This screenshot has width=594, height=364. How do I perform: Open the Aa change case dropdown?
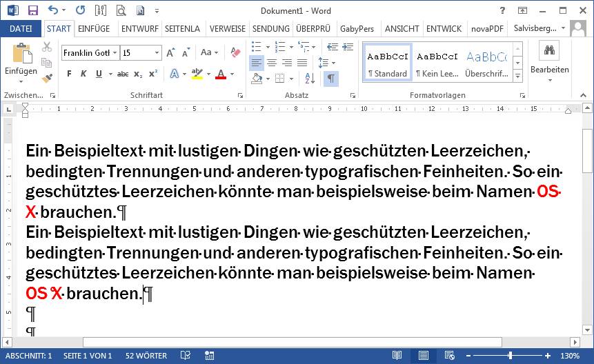click(209, 52)
